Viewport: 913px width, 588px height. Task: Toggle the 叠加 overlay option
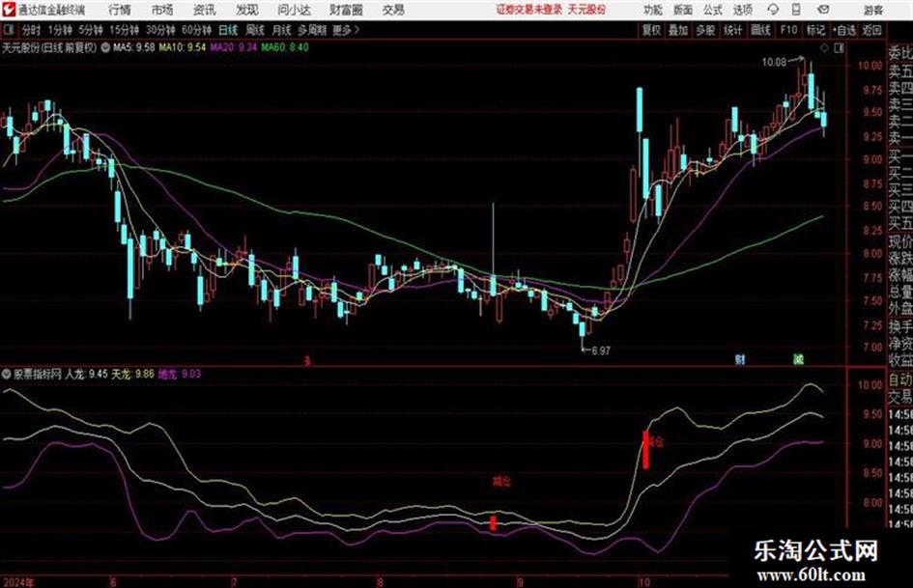(678, 30)
